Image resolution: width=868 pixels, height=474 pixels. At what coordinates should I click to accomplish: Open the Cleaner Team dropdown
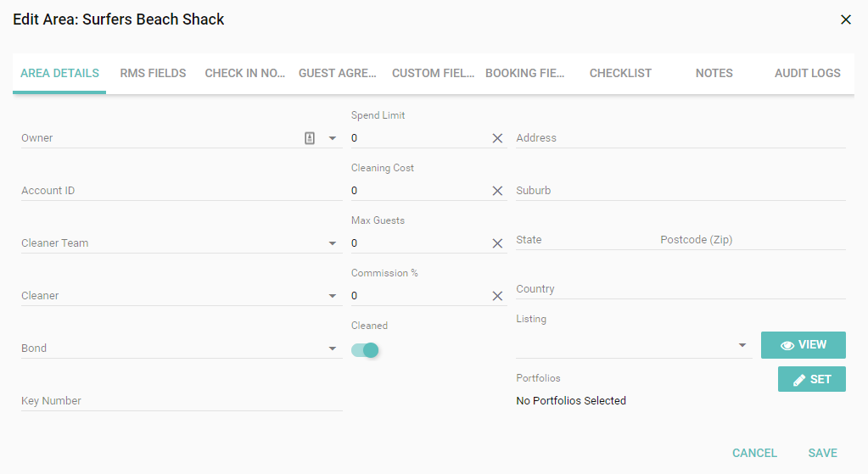click(x=332, y=243)
